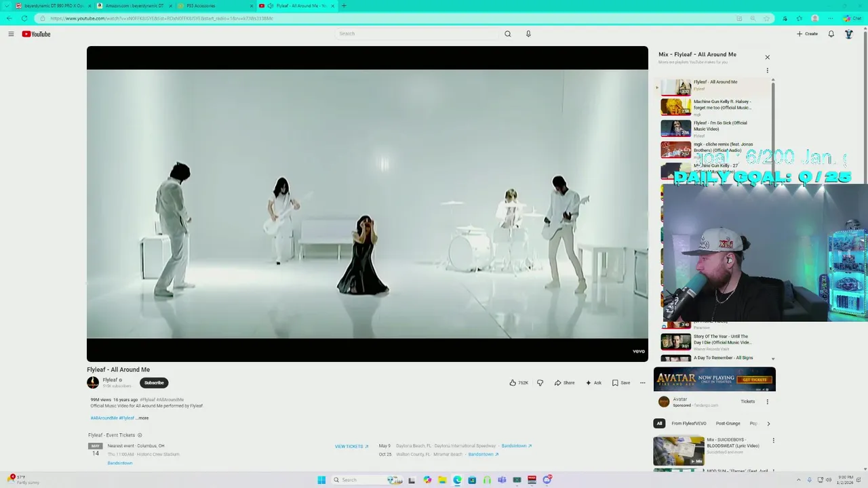Open weather widget on taskbar
The image size is (868, 488).
tap(24, 480)
